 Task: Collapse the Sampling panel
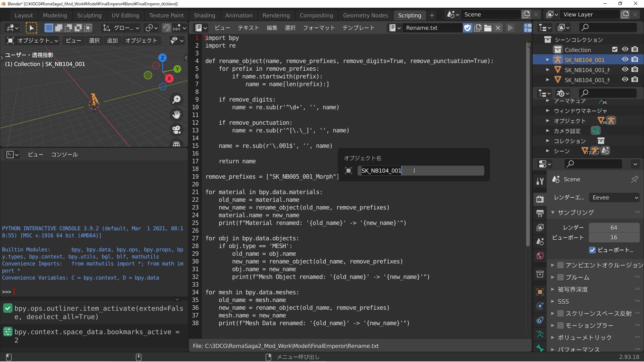pyautogui.click(x=553, y=212)
